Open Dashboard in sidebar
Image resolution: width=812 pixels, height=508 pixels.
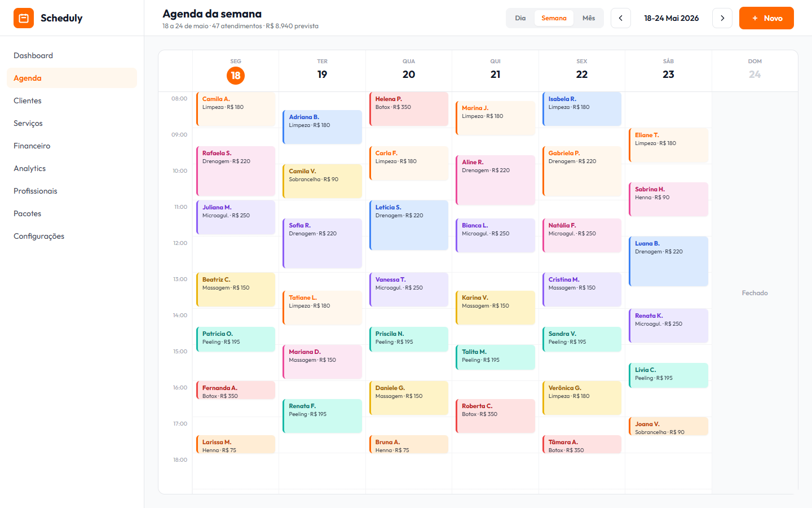72,55
